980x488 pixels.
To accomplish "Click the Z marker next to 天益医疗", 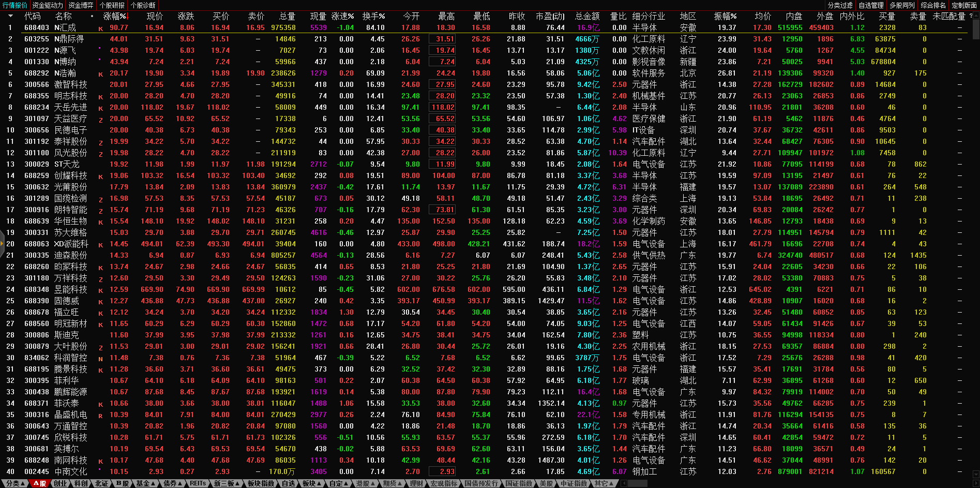I will click(100, 120).
